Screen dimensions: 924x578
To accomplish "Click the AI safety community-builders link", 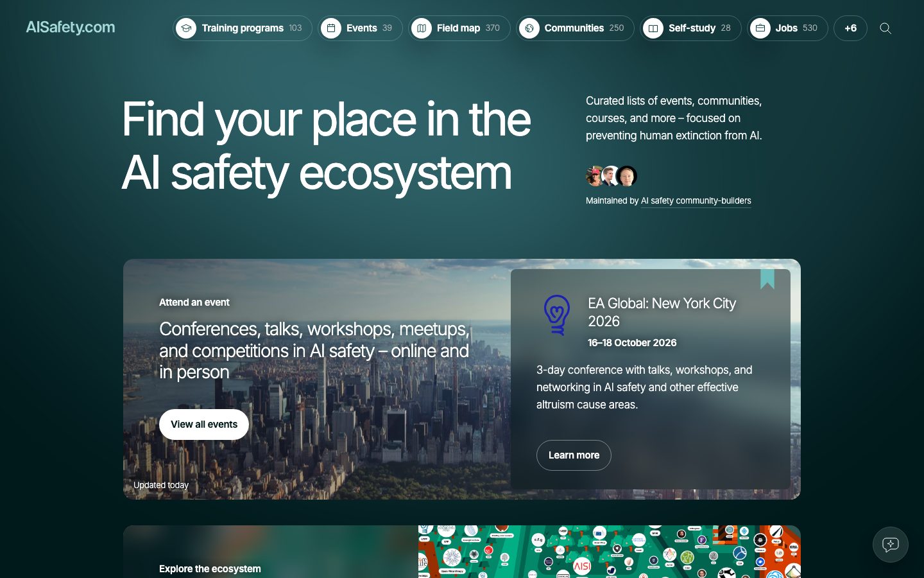I will tap(696, 201).
